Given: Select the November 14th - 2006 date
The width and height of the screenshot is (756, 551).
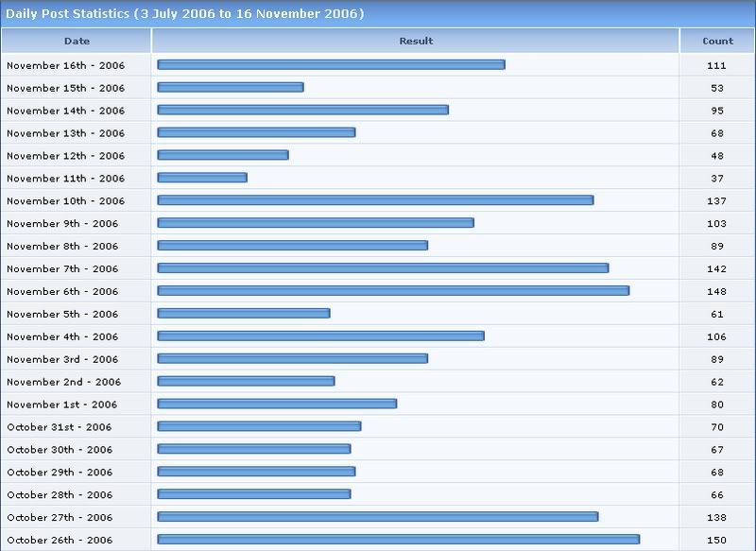Looking at the screenshot, I should [65, 111].
